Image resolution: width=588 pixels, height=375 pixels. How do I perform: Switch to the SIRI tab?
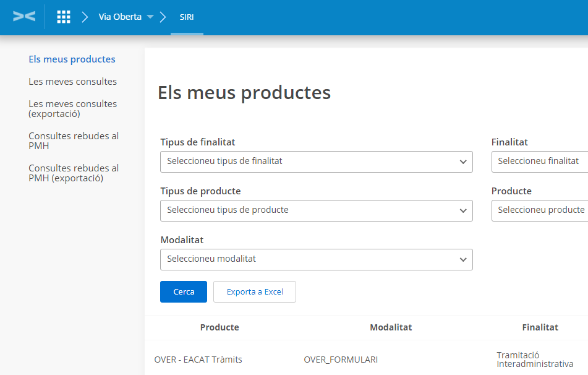click(x=187, y=17)
